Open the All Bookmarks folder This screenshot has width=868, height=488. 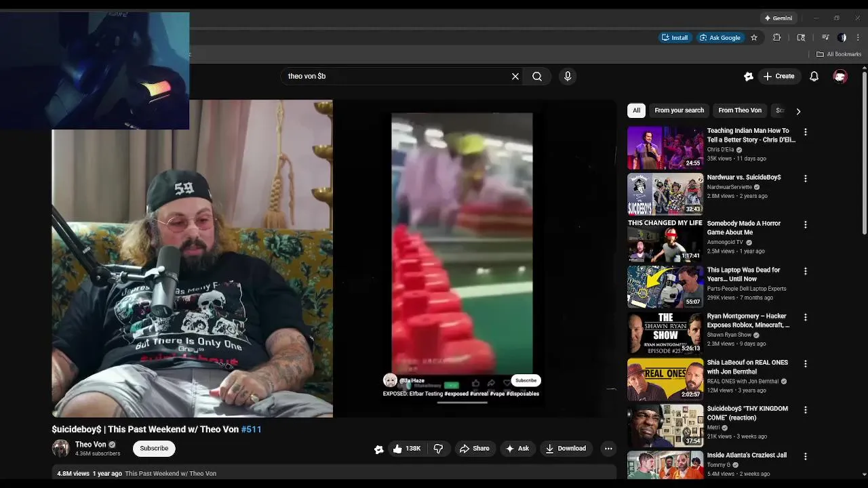tap(839, 54)
